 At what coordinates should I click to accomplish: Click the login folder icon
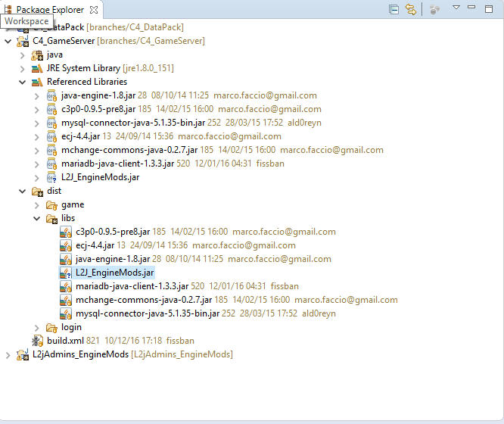pyautogui.click(x=51, y=328)
